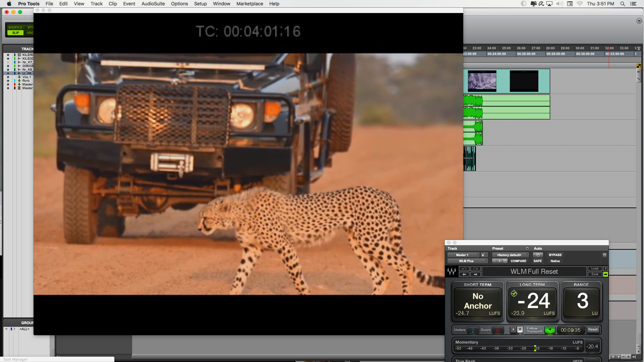644x362 pixels.
Task: Start the WLM meter with play button
Action: click(513, 329)
